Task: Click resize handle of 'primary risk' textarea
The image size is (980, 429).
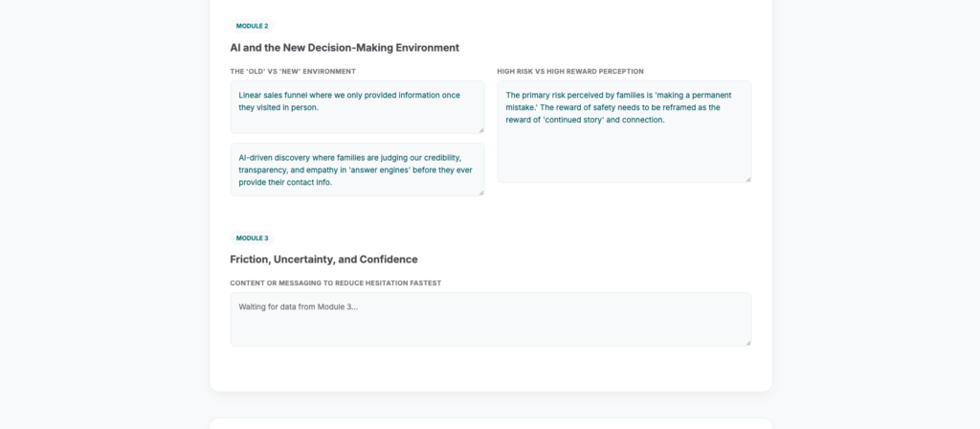Action: 748,179
